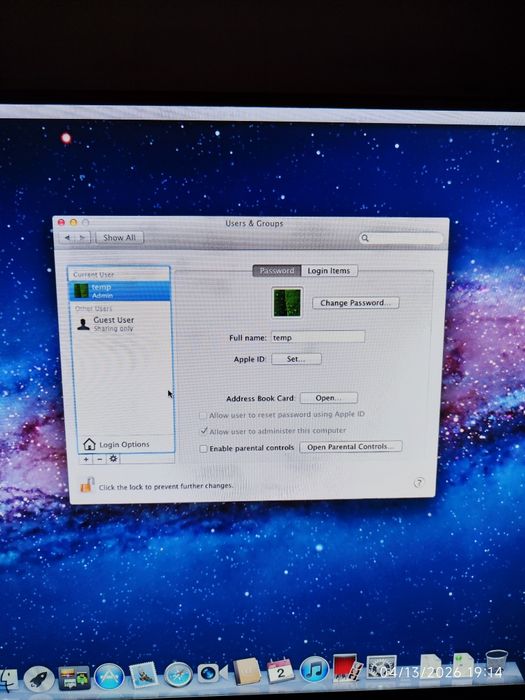This screenshot has height=700, width=525.
Task: Go back with the left arrow button
Action: 67,238
